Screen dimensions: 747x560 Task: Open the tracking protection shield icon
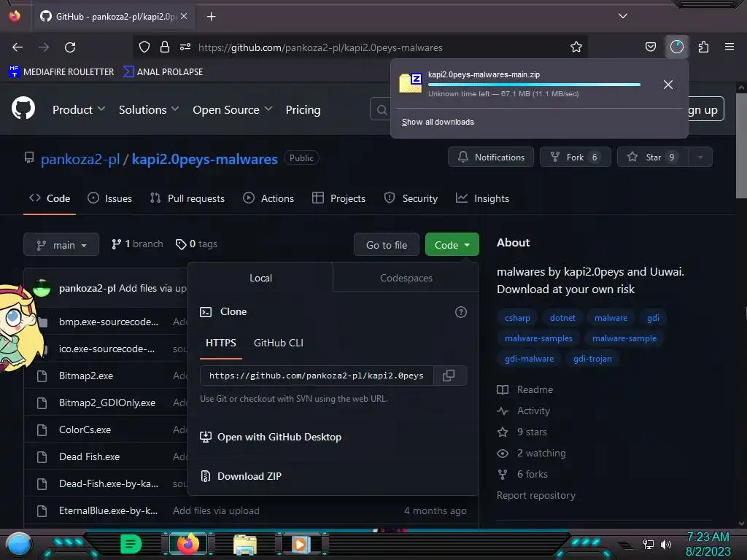144,47
